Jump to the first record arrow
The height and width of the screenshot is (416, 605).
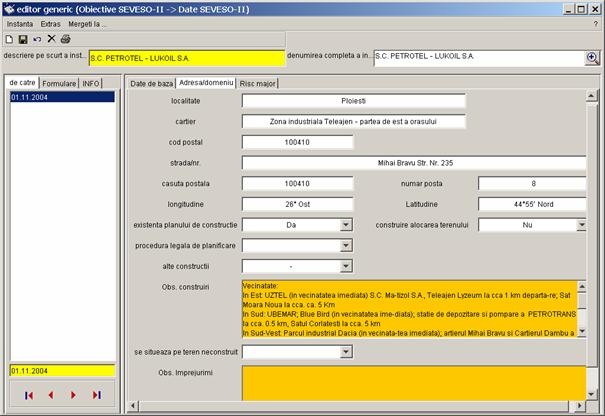29,395
